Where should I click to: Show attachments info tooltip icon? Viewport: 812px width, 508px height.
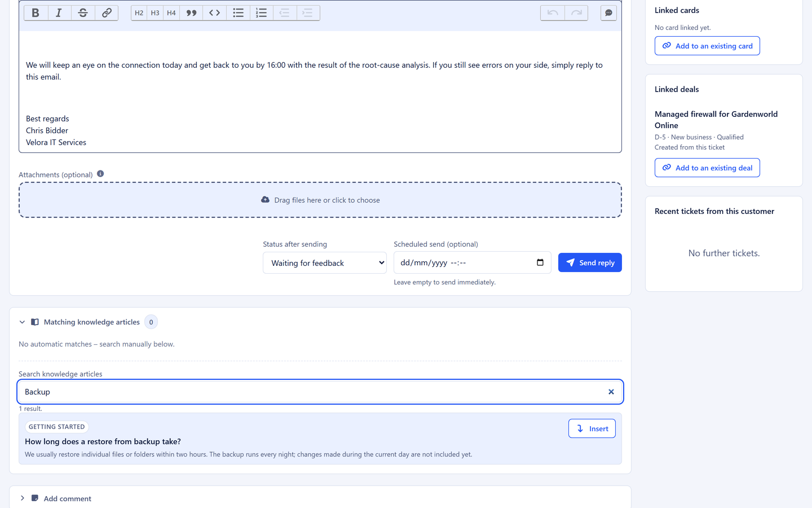coord(100,174)
